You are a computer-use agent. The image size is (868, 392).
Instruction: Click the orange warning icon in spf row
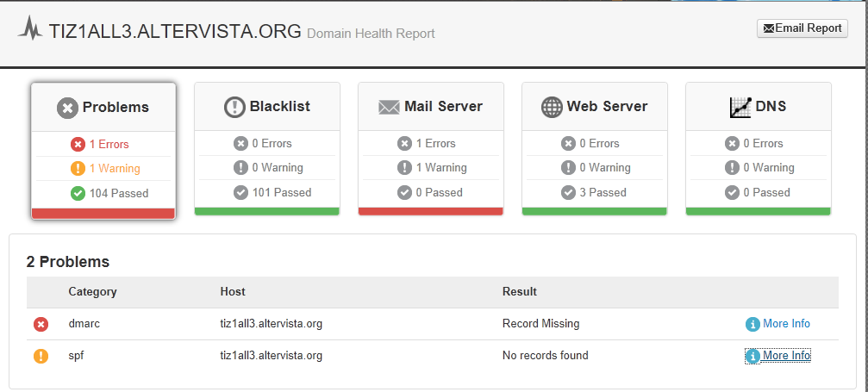[x=41, y=356]
